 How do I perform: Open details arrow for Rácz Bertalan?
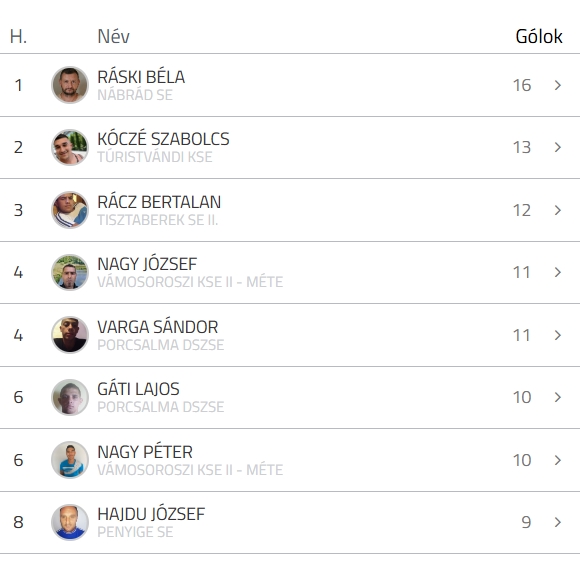558,210
